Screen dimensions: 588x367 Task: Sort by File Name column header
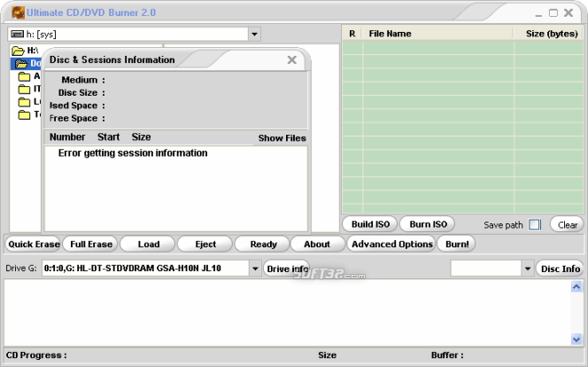[437, 34]
